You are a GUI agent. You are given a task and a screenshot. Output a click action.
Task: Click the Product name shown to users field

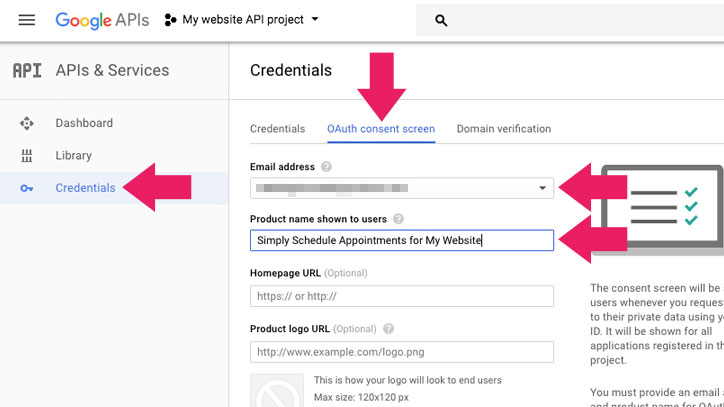401,240
